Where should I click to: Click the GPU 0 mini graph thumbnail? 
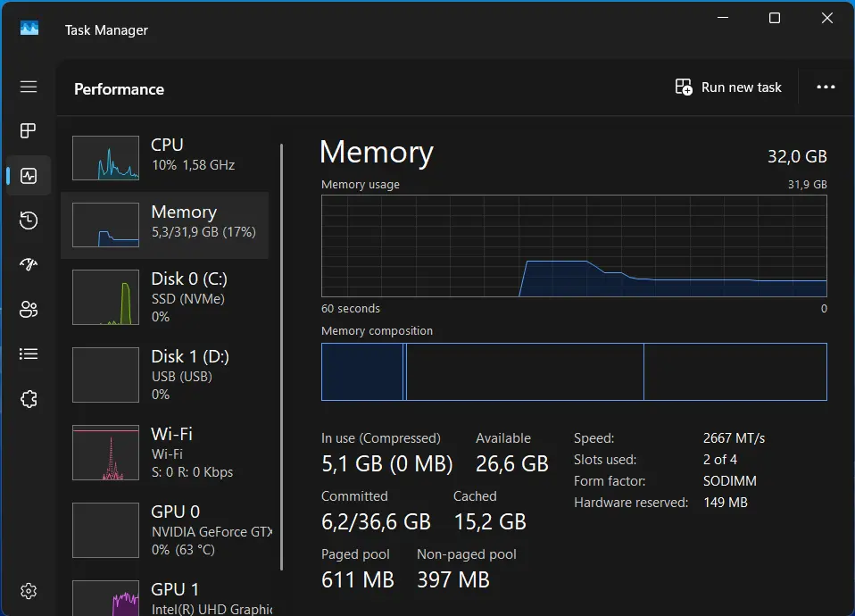pyautogui.click(x=106, y=530)
